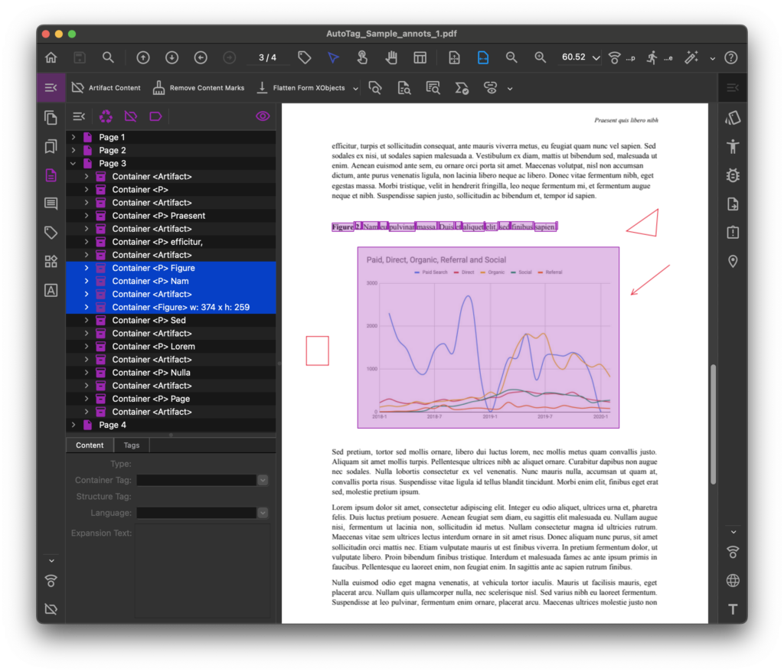
Task: Open the search magnifier in top toolbar
Action: (108, 57)
